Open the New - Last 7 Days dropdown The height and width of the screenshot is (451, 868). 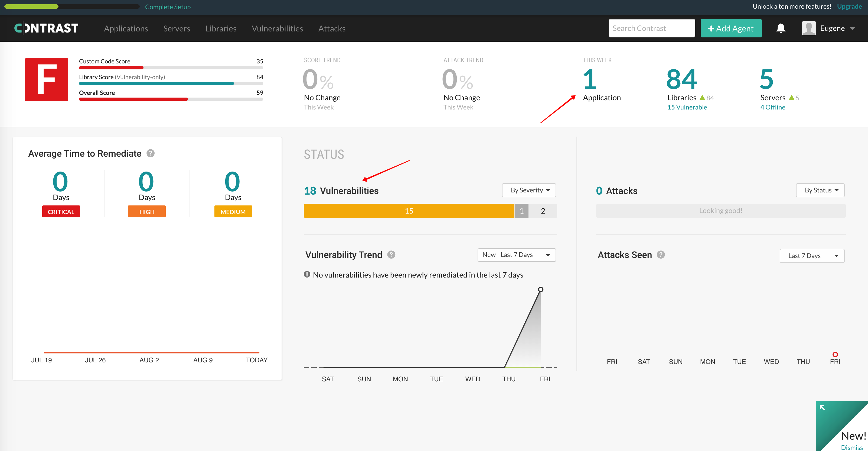[x=517, y=255]
